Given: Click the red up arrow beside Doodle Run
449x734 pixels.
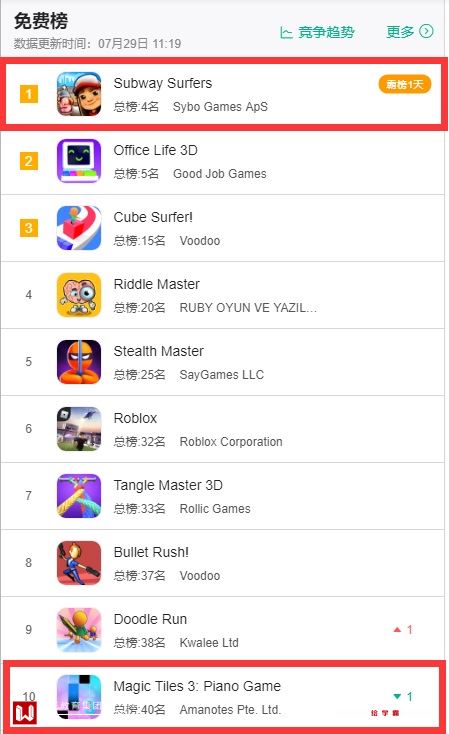Looking at the screenshot, I should [397, 630].
